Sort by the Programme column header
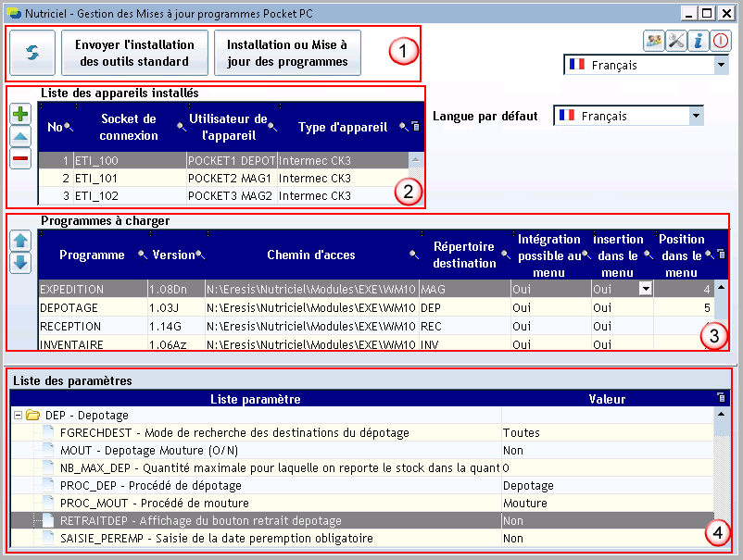The width and height of the screenshot is (743, 560). click(92, 255)
